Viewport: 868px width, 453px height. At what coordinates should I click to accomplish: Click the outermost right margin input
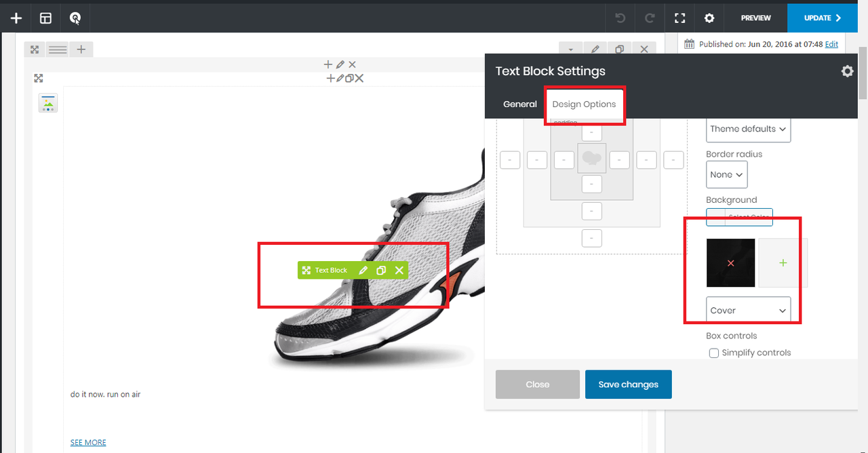673,160
